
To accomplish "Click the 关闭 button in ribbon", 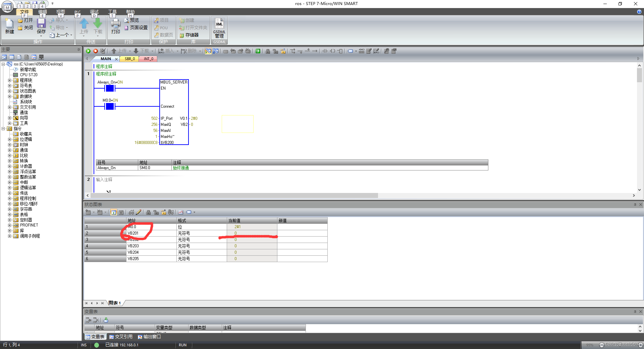I will (25, 28).
